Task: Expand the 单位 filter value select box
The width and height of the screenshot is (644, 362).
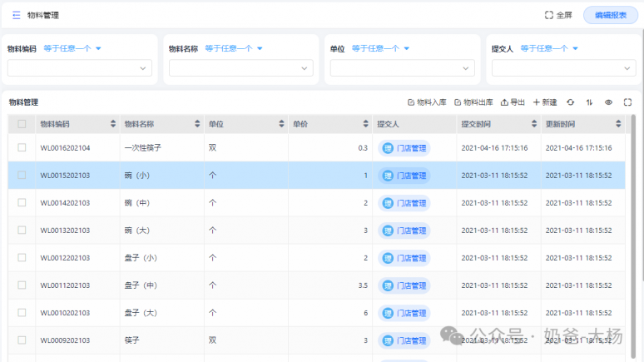Action: [394, 68]
